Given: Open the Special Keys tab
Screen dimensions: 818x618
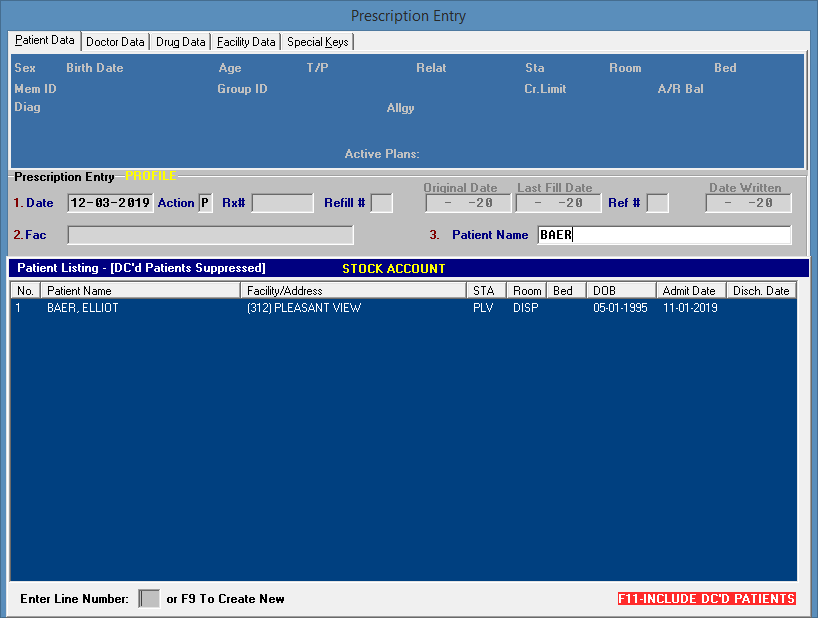Looking at the screenshot, I should (318, 42).
